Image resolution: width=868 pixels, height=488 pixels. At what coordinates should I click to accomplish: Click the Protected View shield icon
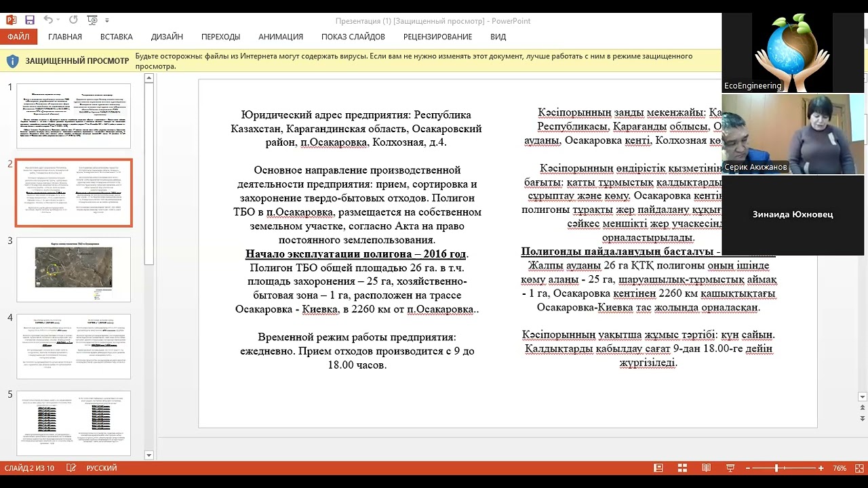pos(12,61)
